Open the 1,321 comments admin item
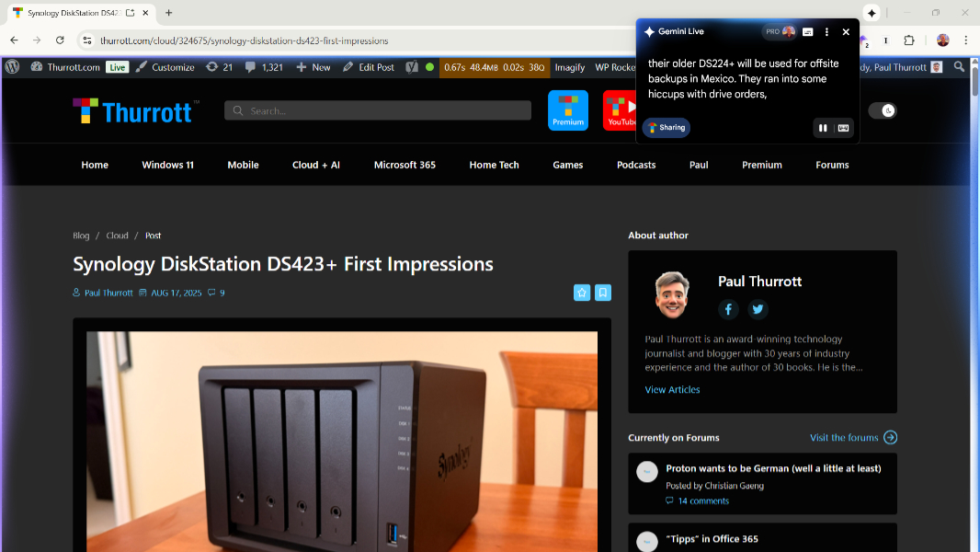Viewport: 980px width, 552px height. point(264,67)
